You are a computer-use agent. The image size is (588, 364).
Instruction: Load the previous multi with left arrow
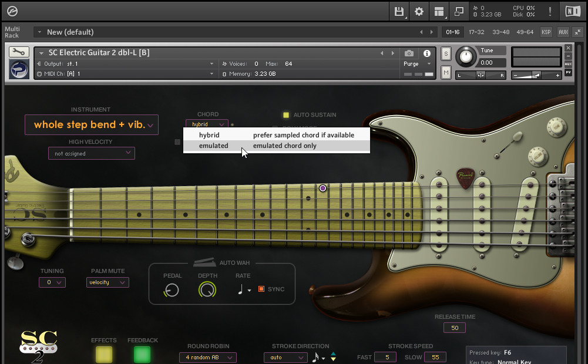[421, 32]
